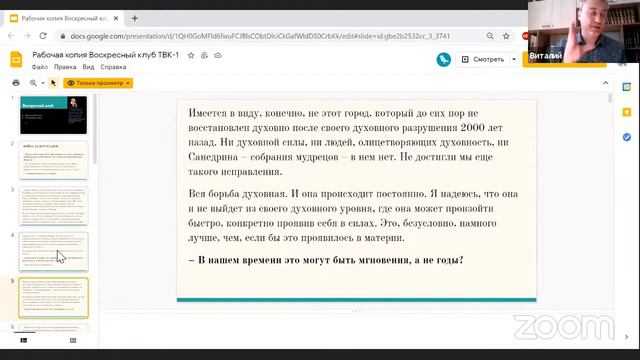Switch to filmstrip view icon
640x360 pixels.
tap(24, 340)
